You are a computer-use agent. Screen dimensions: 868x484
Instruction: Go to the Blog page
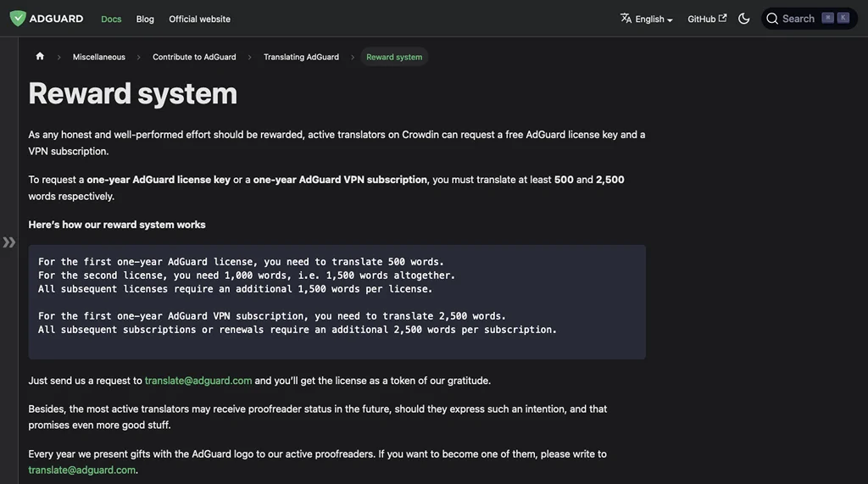pos(145,19)
